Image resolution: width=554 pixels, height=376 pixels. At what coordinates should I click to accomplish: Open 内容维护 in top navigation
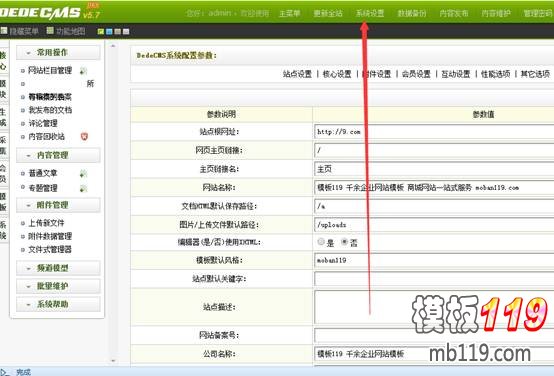[496, 13]
